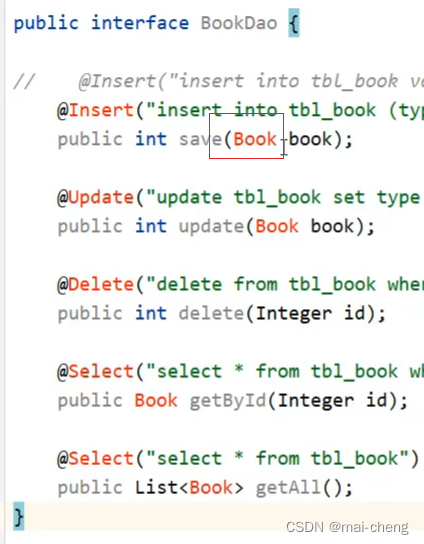
Task: Click Integer type in getById parameters
Action: pyautogui.click(x=316, y=401)
